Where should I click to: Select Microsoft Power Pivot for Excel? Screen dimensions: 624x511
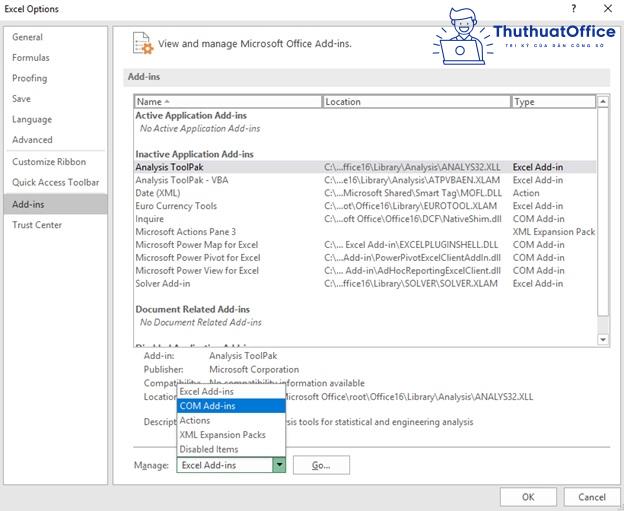365,258
